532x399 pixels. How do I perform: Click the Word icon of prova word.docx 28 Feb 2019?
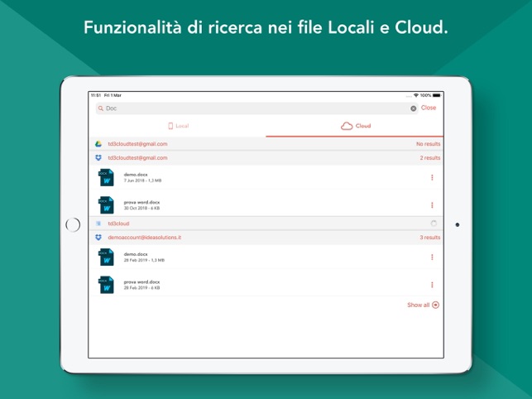[106, 285]
